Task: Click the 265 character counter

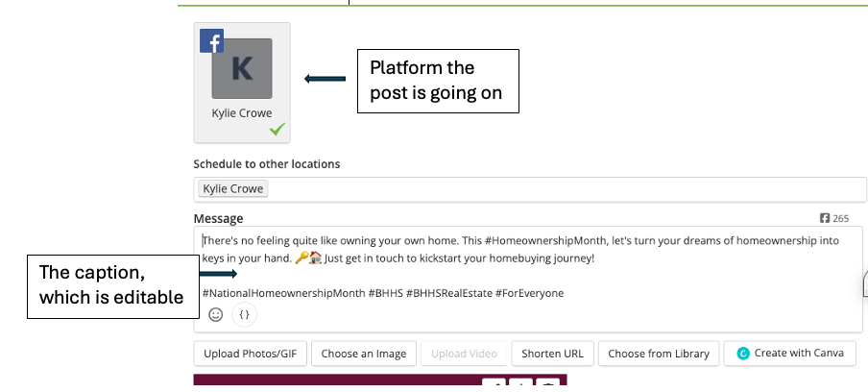Action: click(x=840, y=219)
